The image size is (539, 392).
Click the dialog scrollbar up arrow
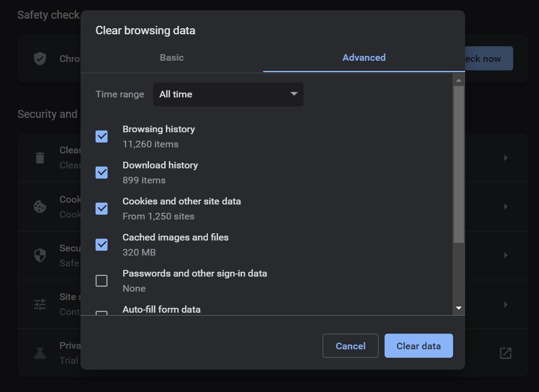coord(458,80)
